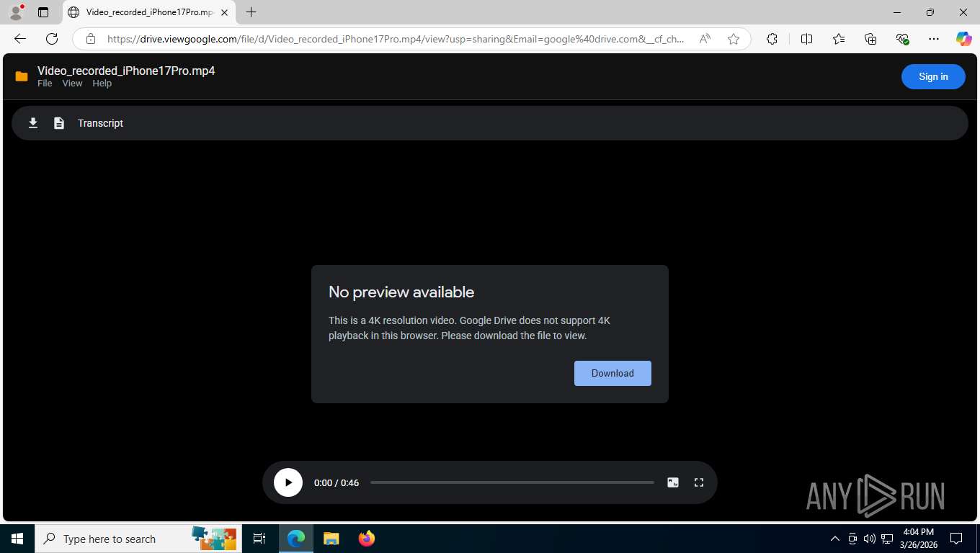The width and height of the screenshot is (980, 553).
Task: Click the network tray icon
Action: pos(887,539)
